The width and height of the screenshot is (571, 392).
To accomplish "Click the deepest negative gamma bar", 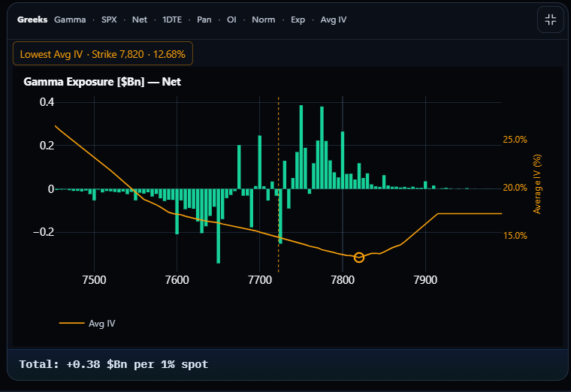I will pos(218,226).
